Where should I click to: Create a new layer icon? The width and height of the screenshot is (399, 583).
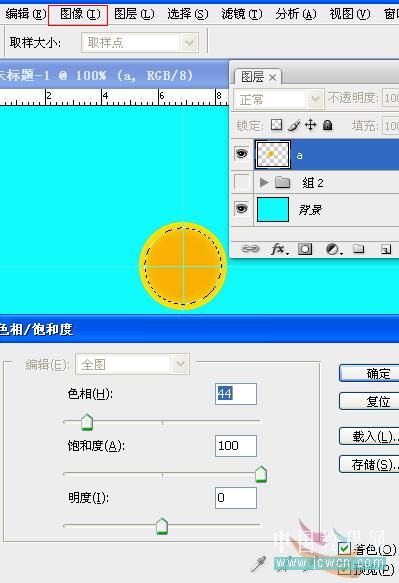click(386, 249)
